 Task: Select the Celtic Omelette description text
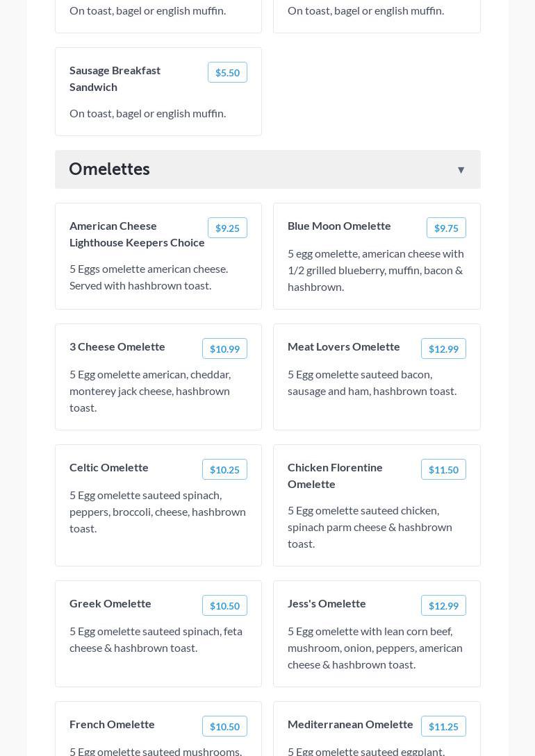(x=158, y=512)
